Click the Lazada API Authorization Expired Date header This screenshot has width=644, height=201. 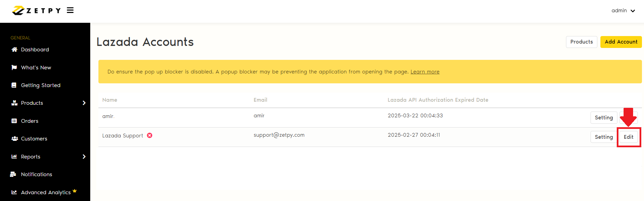coord(438,100)
